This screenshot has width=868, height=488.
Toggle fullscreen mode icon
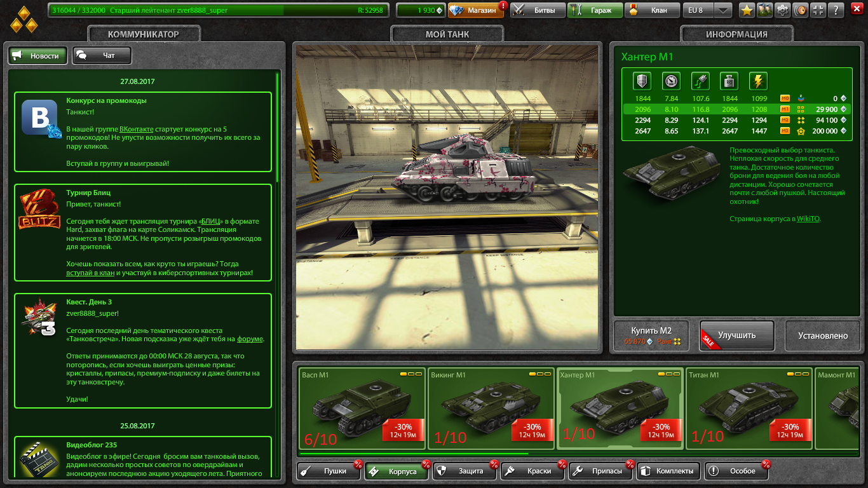coord(818,10)
